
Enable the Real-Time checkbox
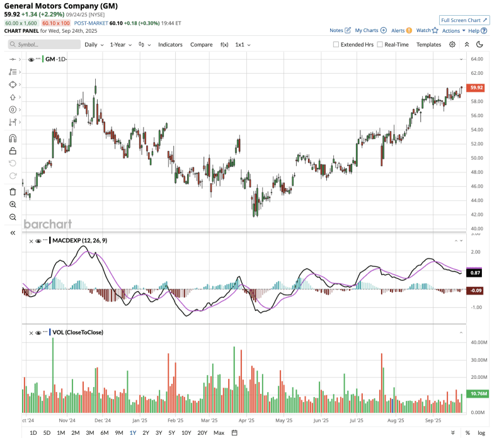point(380,45)
